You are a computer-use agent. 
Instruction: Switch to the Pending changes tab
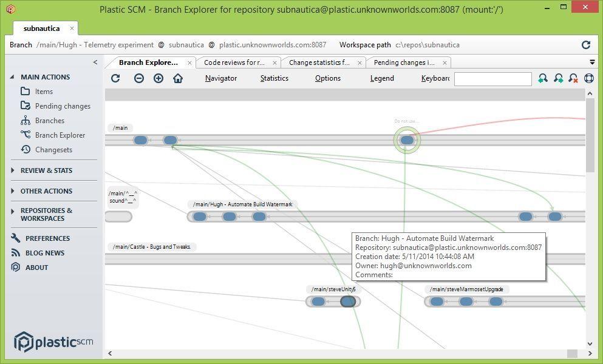pyautogui.click(x=404, y=62)
